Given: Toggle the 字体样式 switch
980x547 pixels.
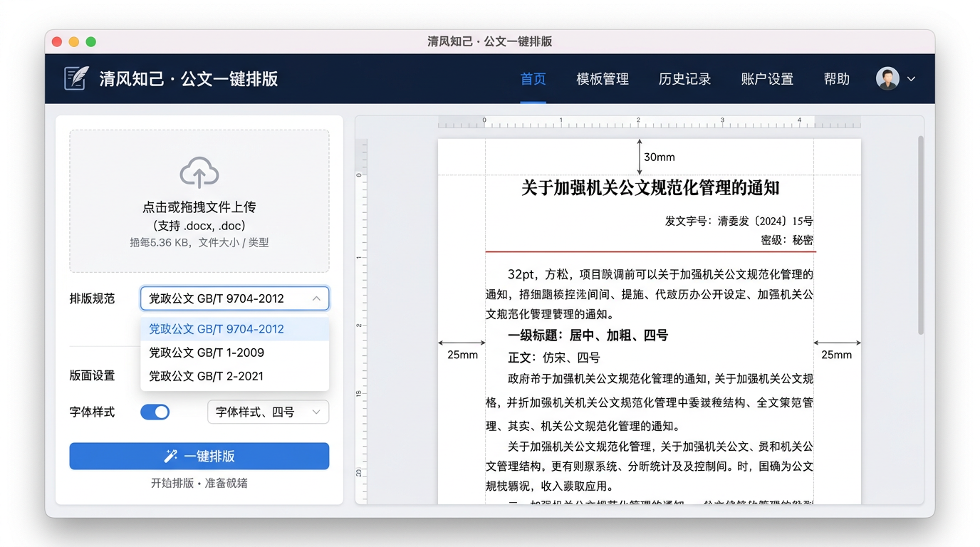Looking at the screenshot, I should click(x=155, y=412).
